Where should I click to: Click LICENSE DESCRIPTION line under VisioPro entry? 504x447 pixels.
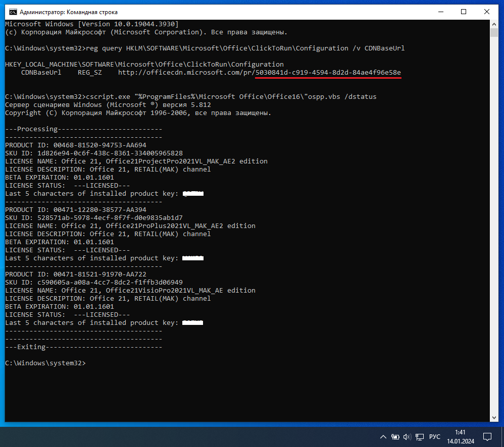pos(108,298)
